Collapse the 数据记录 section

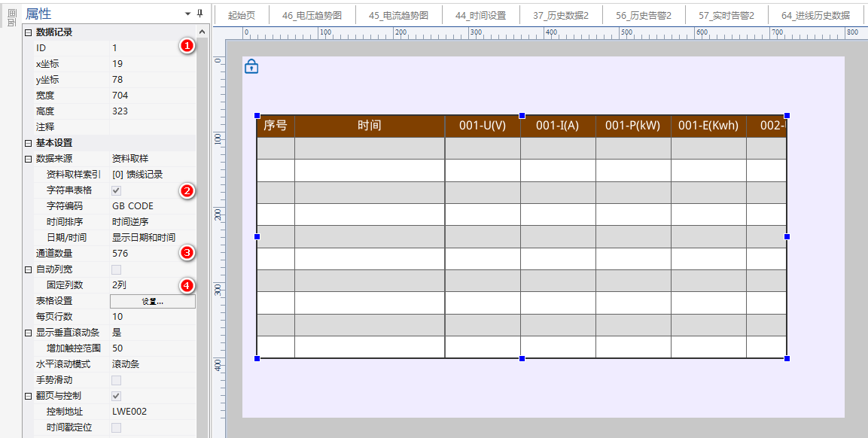(28, 32)
